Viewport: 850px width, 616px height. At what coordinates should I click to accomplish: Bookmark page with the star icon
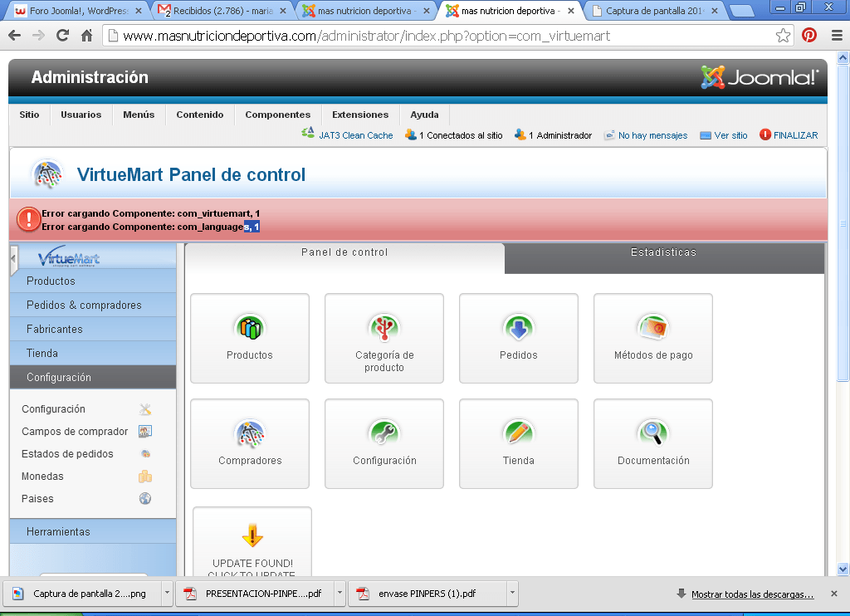[783, 36]
